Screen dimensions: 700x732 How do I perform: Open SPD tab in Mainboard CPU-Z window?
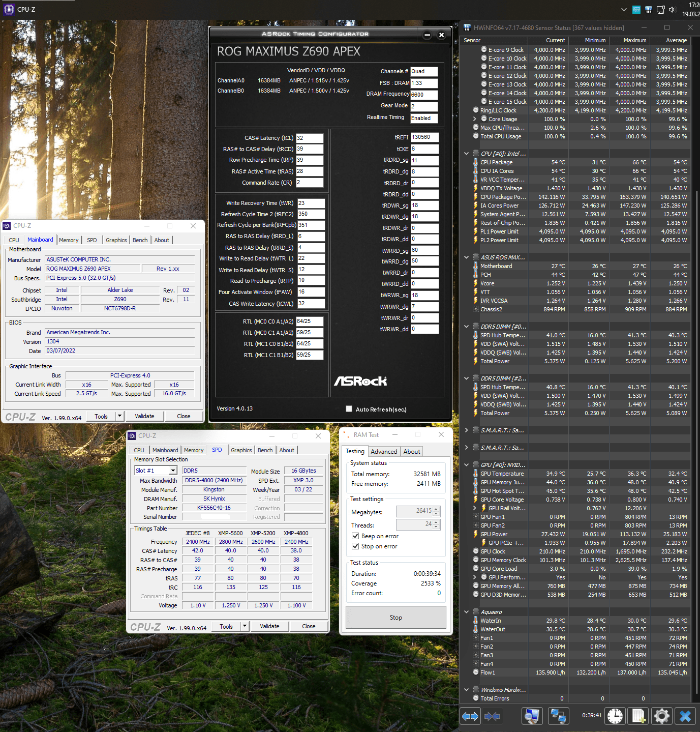[x=92, y=240]
